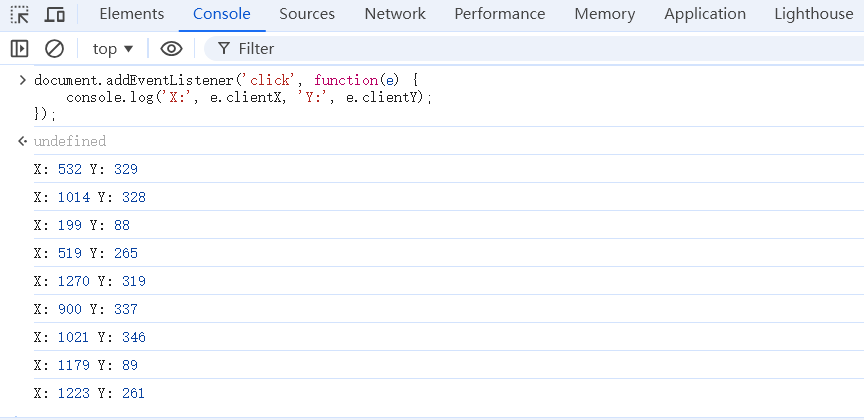Open the Memory tab
Image resolution: width=864 pixels, height=420 pixels.
[x=604, y=14]
